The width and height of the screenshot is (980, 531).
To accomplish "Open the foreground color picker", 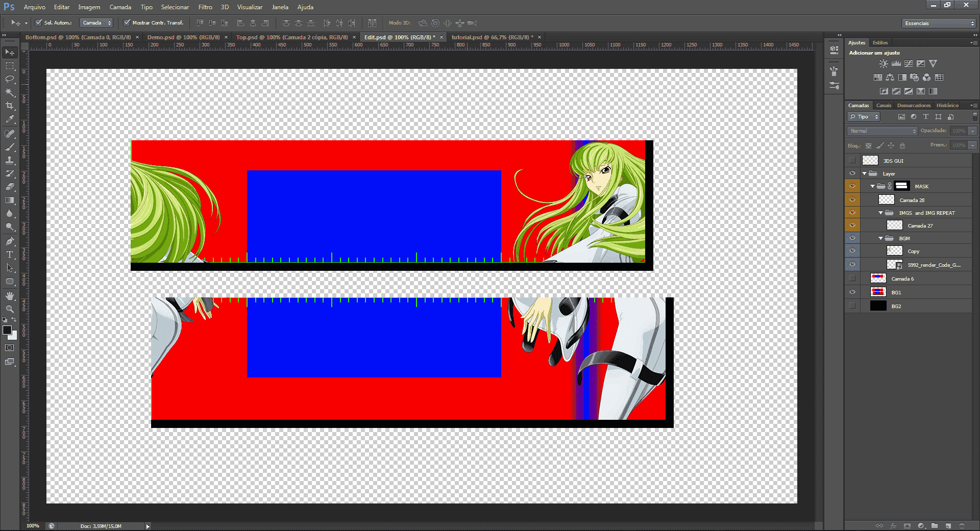I will (x=7, y=330).
